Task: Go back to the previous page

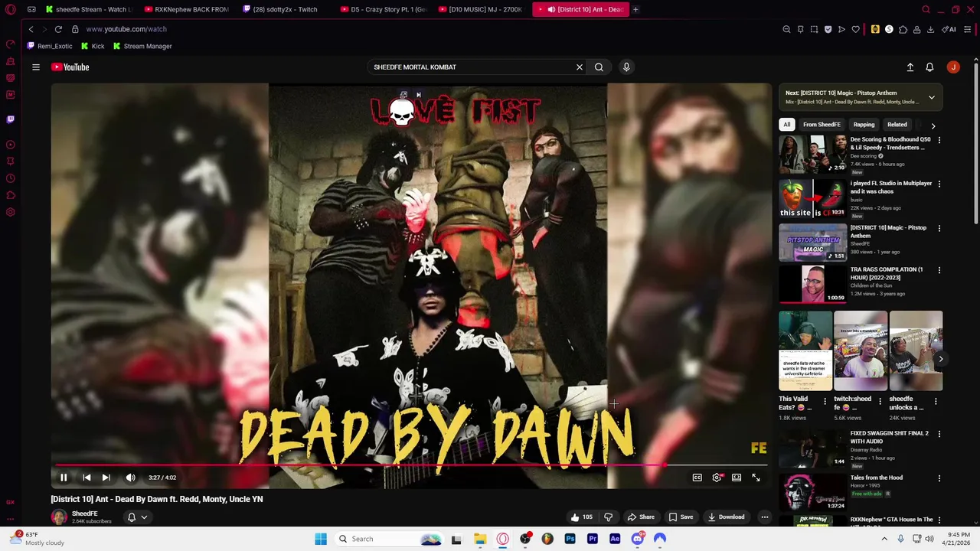Action: [x=31, y=29]
